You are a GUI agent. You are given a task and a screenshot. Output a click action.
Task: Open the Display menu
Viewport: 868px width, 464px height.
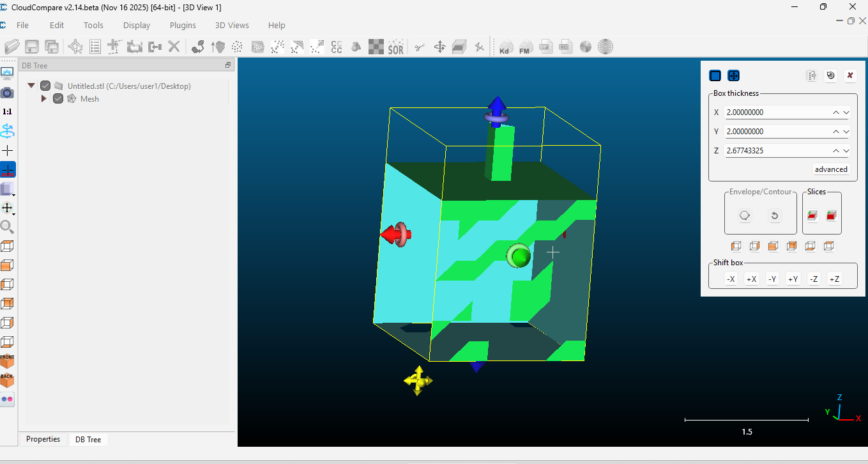(x=136, y=25)
